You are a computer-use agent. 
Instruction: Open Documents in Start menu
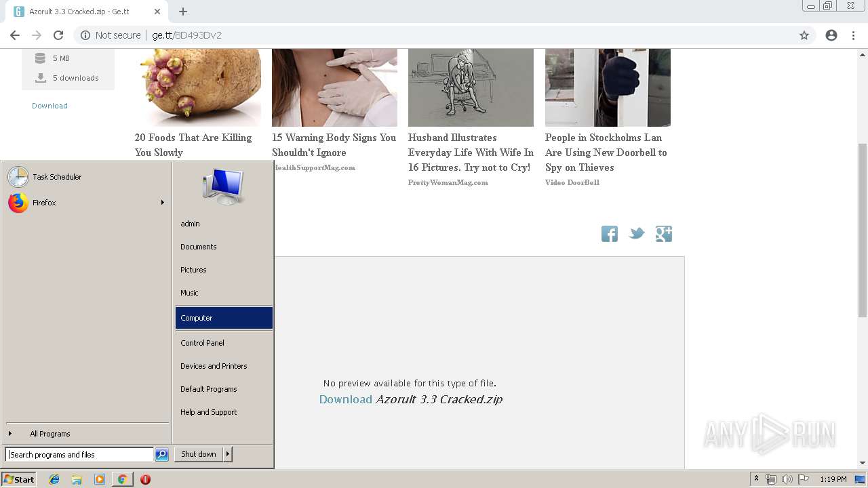coord(224,247)
